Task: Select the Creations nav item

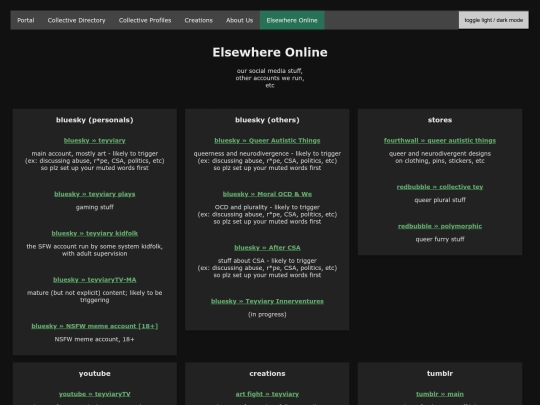Action: pyautogui.click(x=199, y=20)
